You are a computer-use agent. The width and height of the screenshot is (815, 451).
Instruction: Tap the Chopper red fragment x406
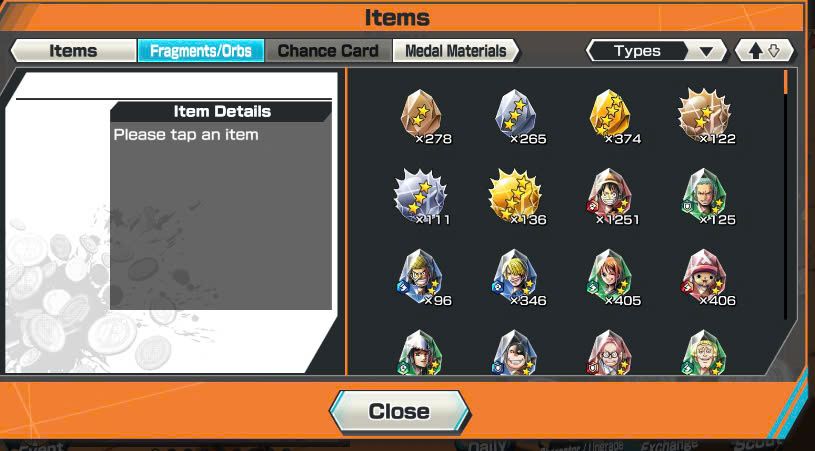pyautogui.click(x=705, y=278)
